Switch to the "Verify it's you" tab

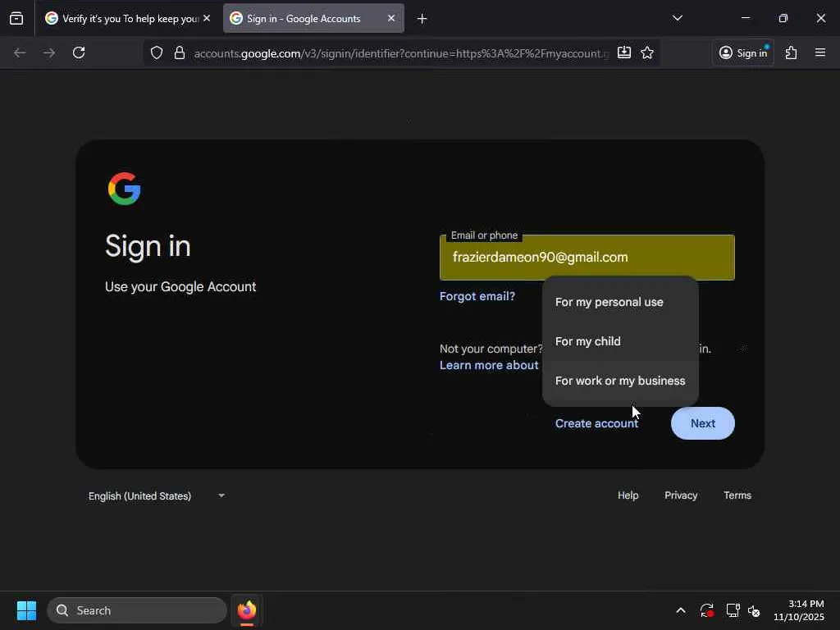(x=127, y=18)
